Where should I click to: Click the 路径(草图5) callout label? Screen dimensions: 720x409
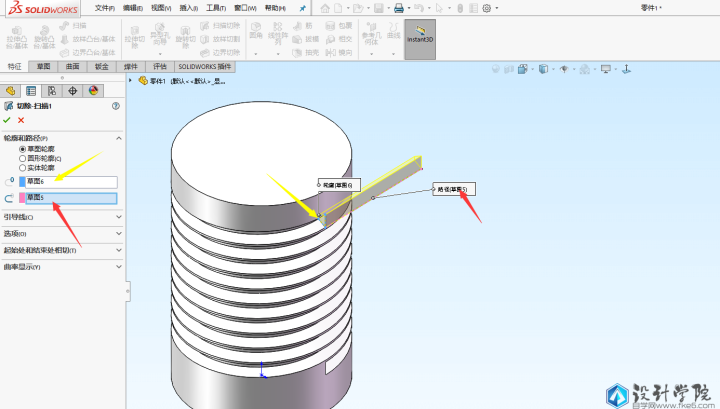(451, 189)
